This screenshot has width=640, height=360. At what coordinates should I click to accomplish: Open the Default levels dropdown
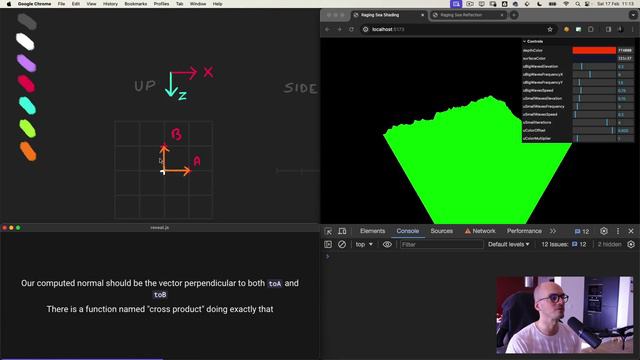(x=509, y=244)
